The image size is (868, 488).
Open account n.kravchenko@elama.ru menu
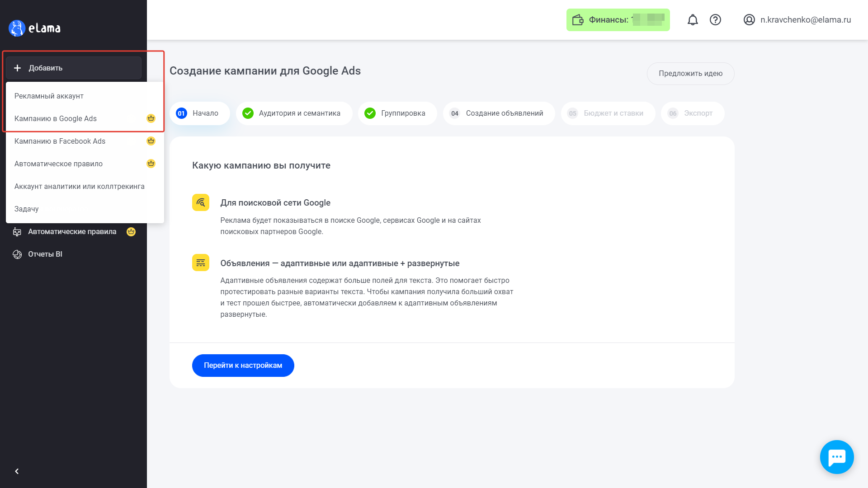[x=797, y=20]
